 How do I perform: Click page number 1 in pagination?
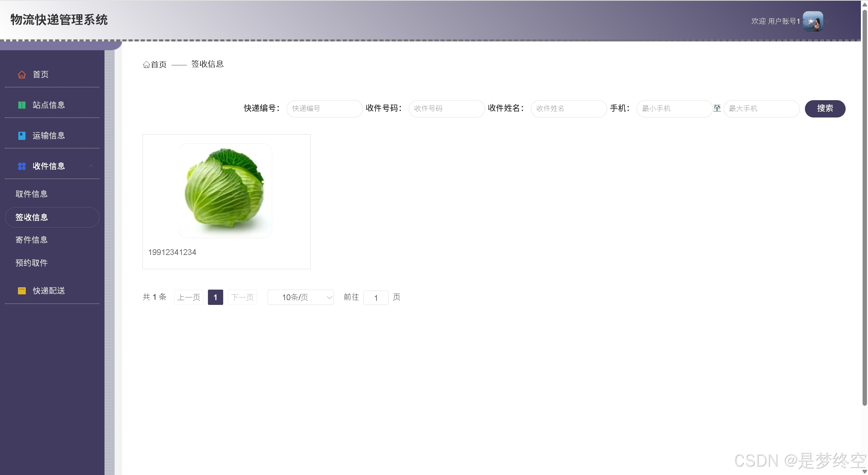point(215,297)
